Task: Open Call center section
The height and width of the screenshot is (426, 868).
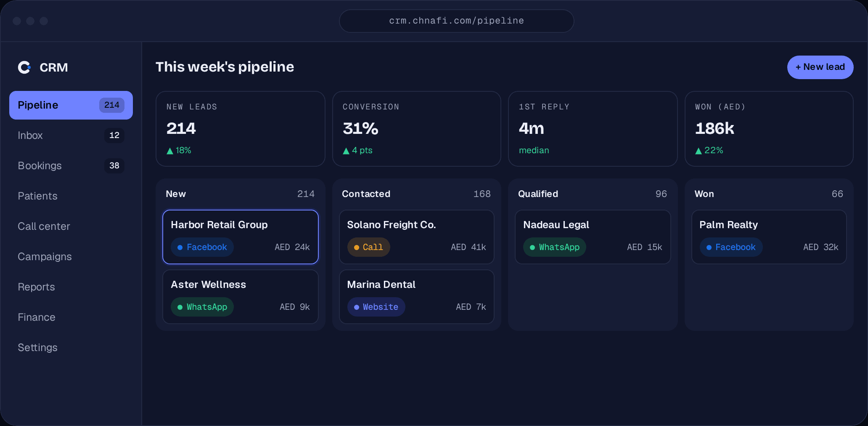Action: (71, 226)
